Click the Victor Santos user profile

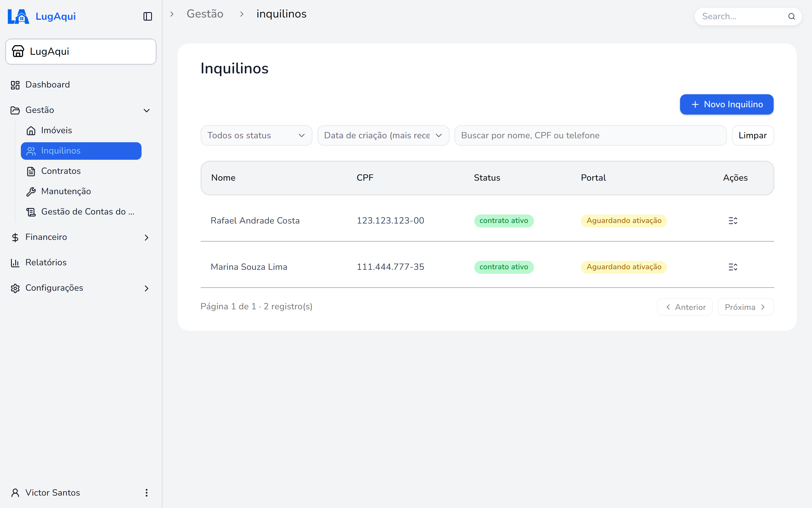point(53,492)
